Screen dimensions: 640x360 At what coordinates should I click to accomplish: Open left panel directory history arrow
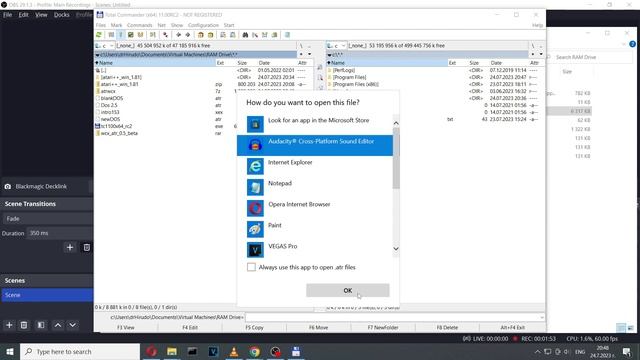pyautogui.click(x=309, y=54)
